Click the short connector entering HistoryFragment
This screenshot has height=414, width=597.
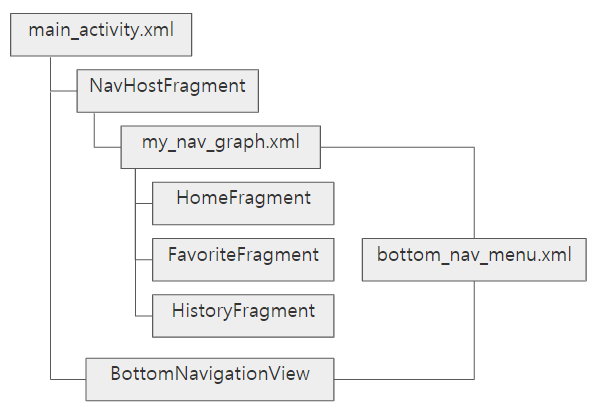pos(144,316)
